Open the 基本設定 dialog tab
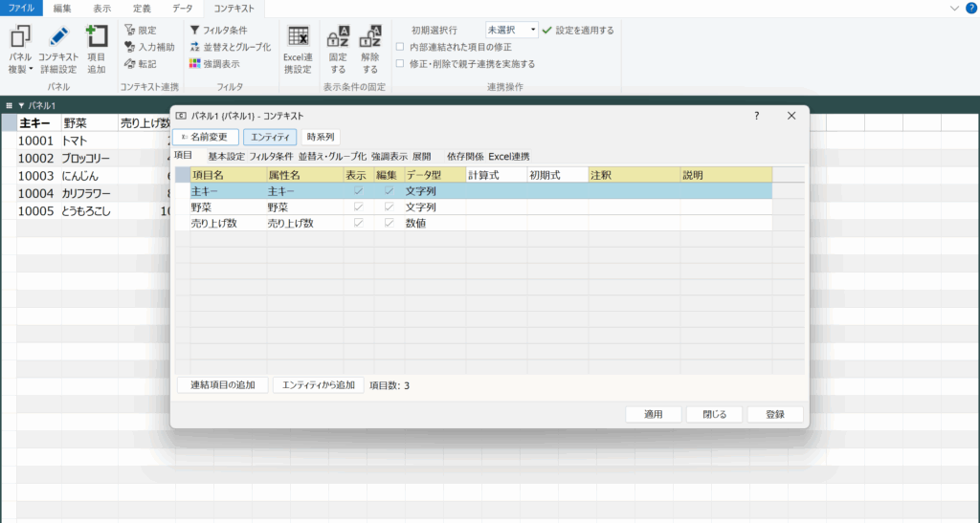 [x=226, y=157]
